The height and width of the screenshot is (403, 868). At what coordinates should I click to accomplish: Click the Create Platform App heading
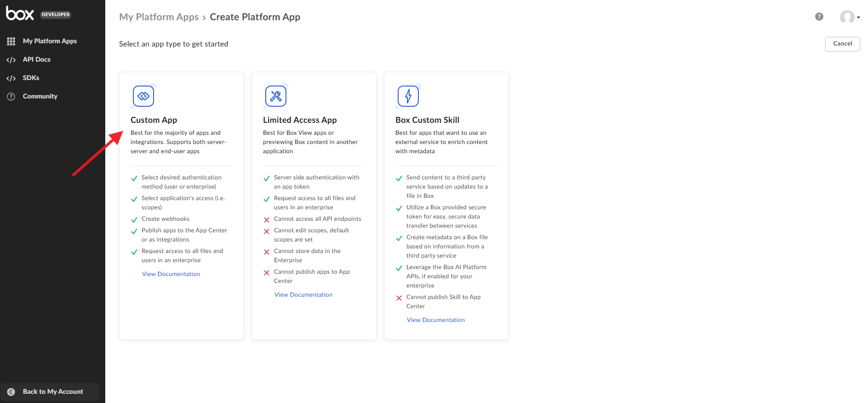(x=255, y=17)
